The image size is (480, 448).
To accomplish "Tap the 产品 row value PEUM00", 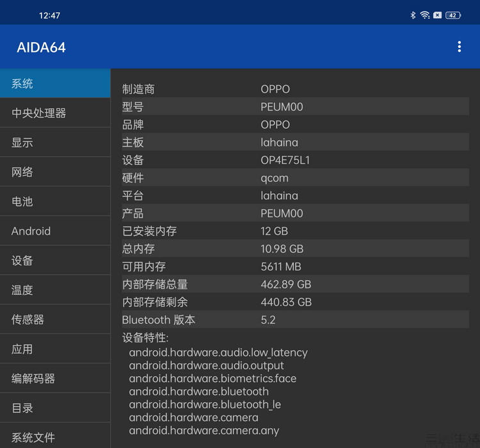I will 282,213.
